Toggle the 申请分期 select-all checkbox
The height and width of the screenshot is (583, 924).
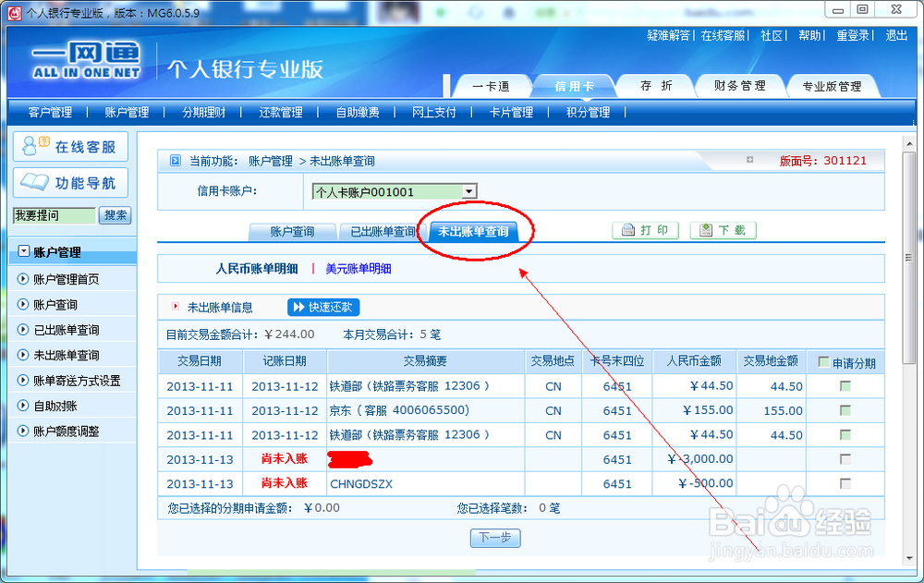[x=821, y=360]
